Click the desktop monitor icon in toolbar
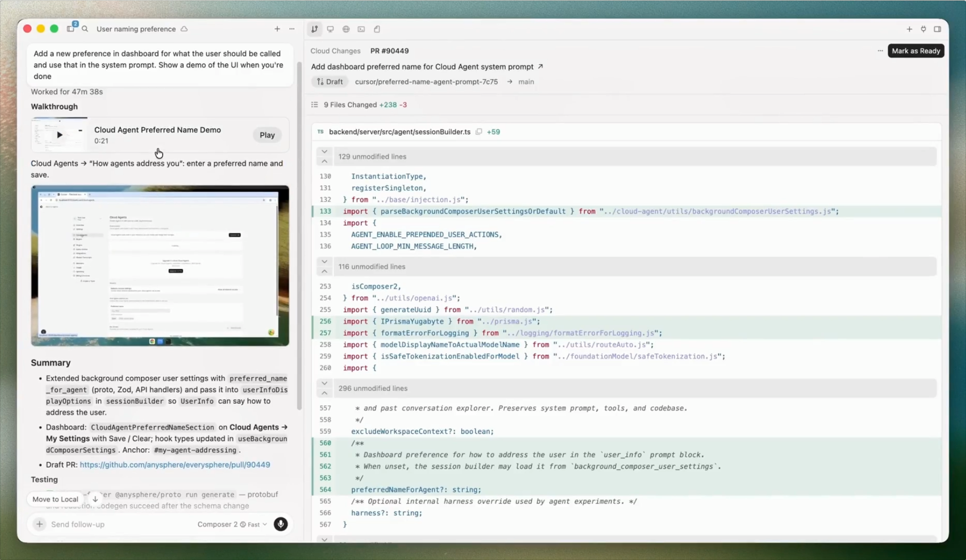966x560 pixels. 331,29
